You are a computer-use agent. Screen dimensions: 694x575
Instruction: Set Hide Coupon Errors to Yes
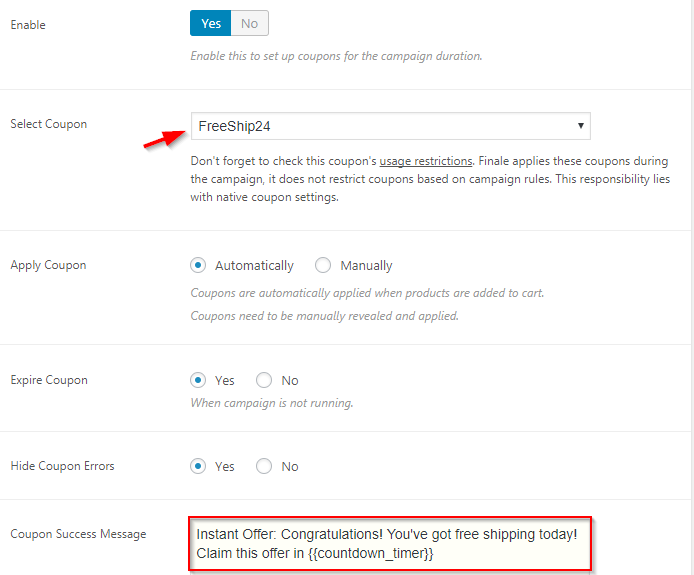(x=198, y=466)
